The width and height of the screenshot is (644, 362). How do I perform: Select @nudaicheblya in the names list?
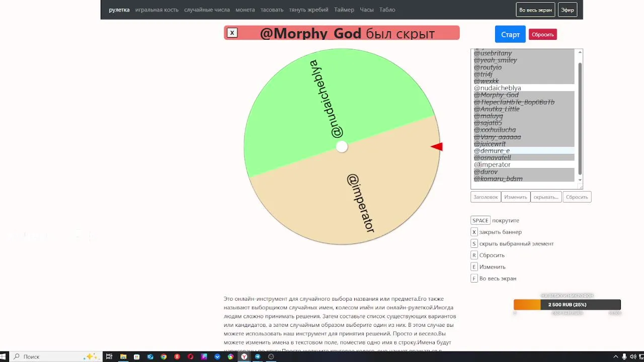point(524,88)
